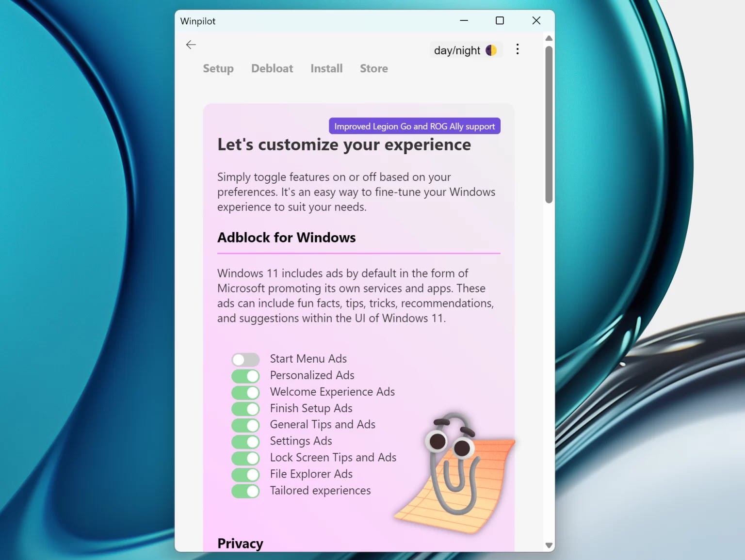Enable the Start Menu Ads toggle
Viewport: 745px width, 560px height.
[x=245, y=359]
